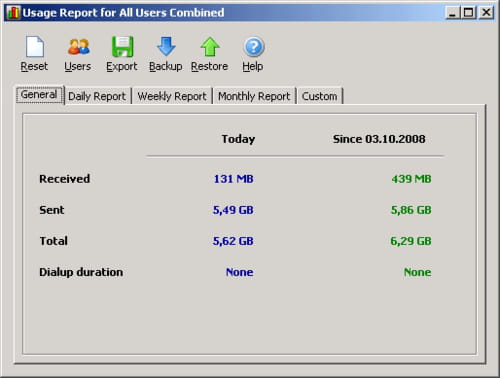Click the green floppy Export icon

click(122, 46)
